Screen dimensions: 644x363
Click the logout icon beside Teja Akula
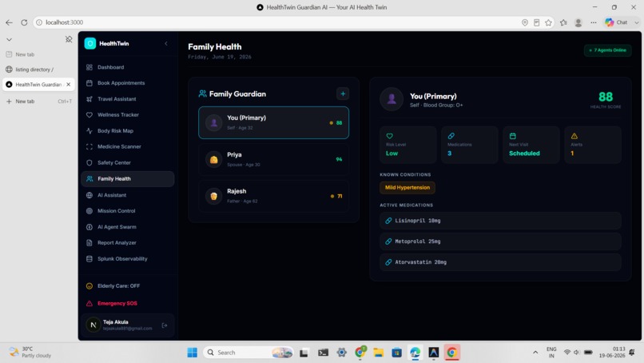click(x=165, y=325)
